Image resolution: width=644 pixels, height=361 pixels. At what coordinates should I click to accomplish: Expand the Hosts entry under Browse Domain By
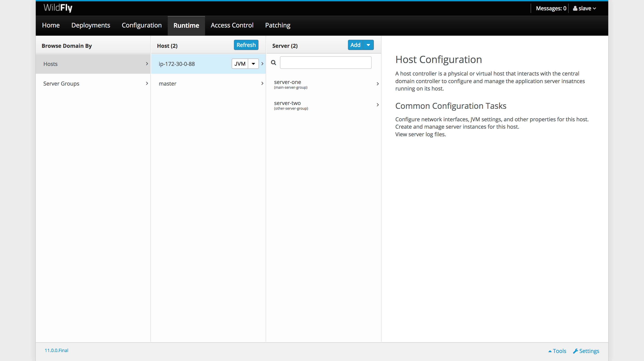[x=147, y=64]
